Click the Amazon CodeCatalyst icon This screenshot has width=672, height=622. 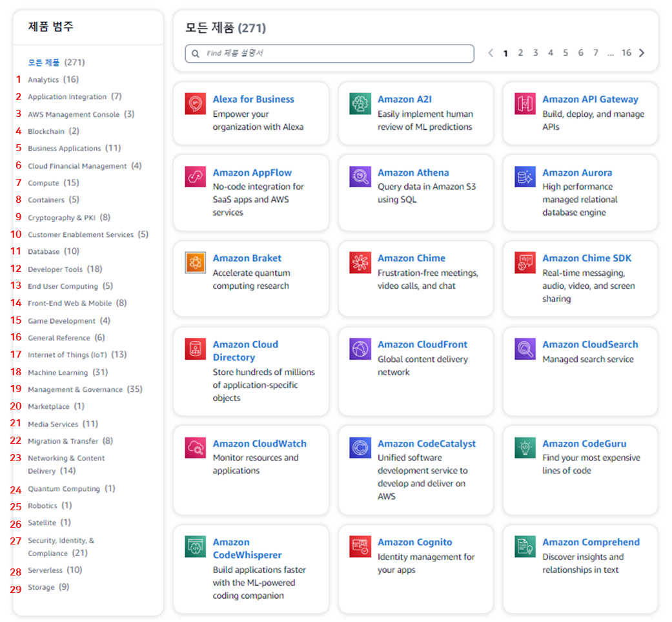point(360,448)
